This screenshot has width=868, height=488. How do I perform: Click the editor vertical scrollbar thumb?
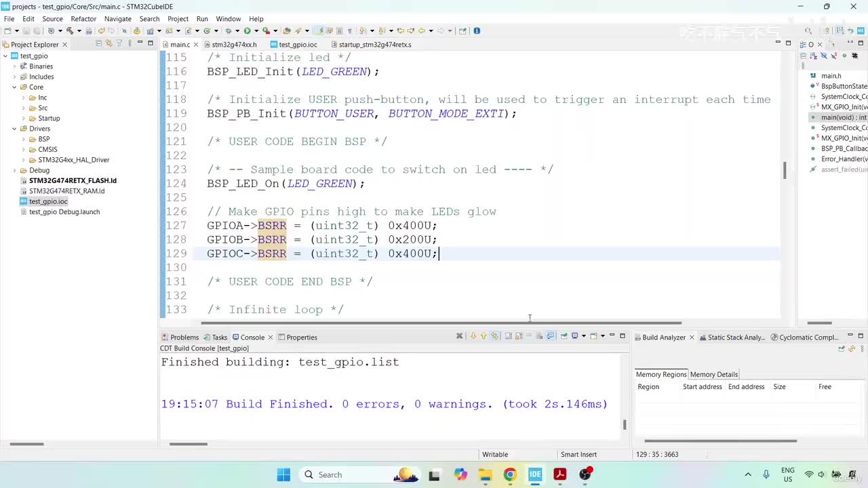click(x=785, y=170)
